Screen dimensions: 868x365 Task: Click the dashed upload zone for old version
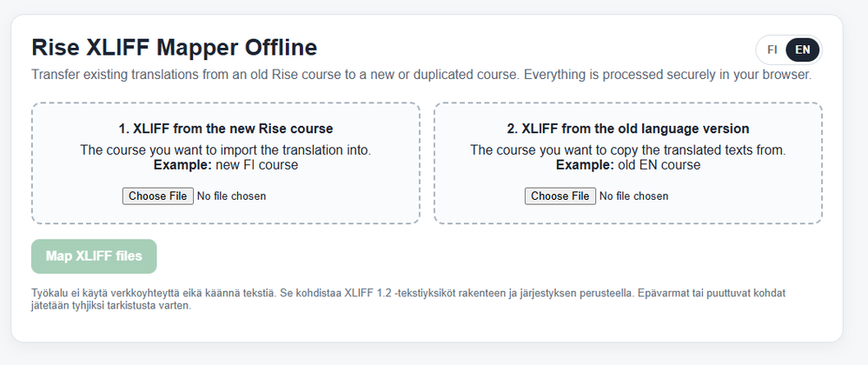pos(628,163)
